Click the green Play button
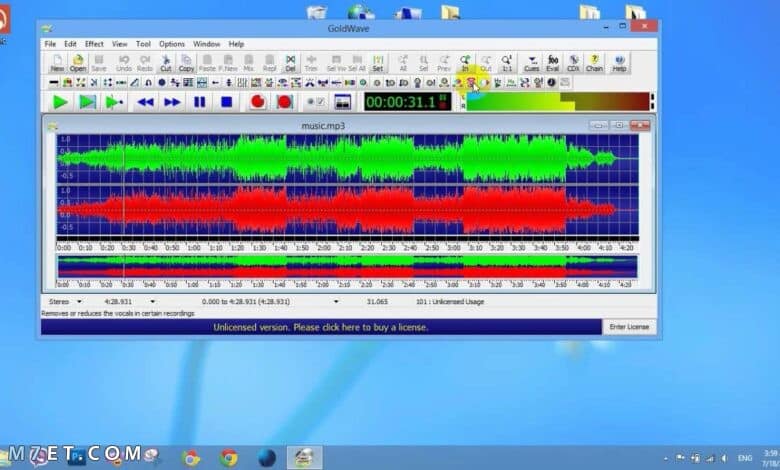 [x=60, y=102]
